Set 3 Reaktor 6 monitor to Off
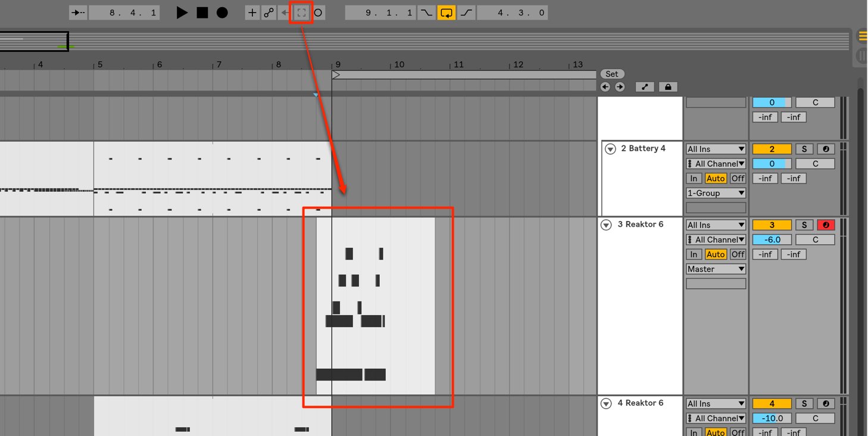868x436 pixels. pyautogui.click(x=738, y=254)
